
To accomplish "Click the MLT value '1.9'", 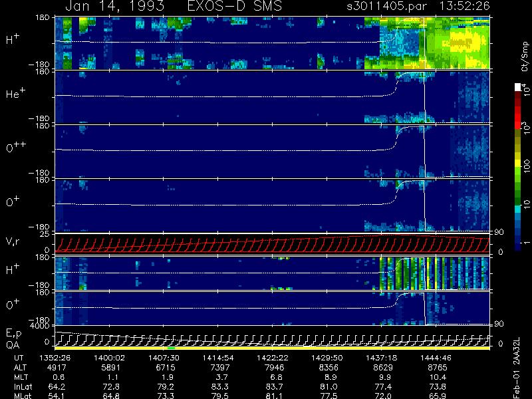I will point(168,377).
